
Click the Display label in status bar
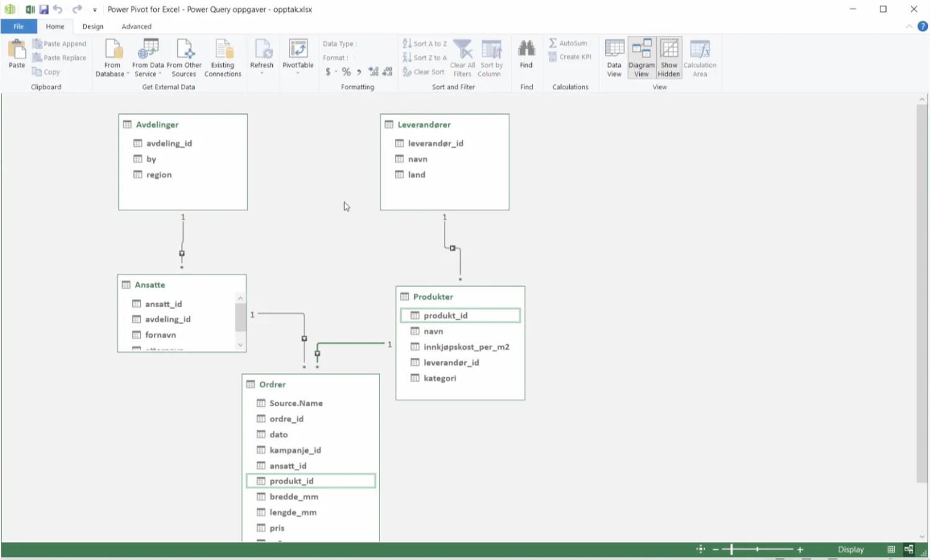point(851,549)
